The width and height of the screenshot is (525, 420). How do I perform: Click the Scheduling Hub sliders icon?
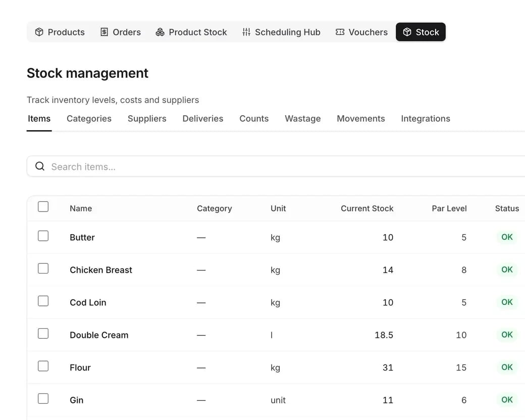[x=246, y=32]
